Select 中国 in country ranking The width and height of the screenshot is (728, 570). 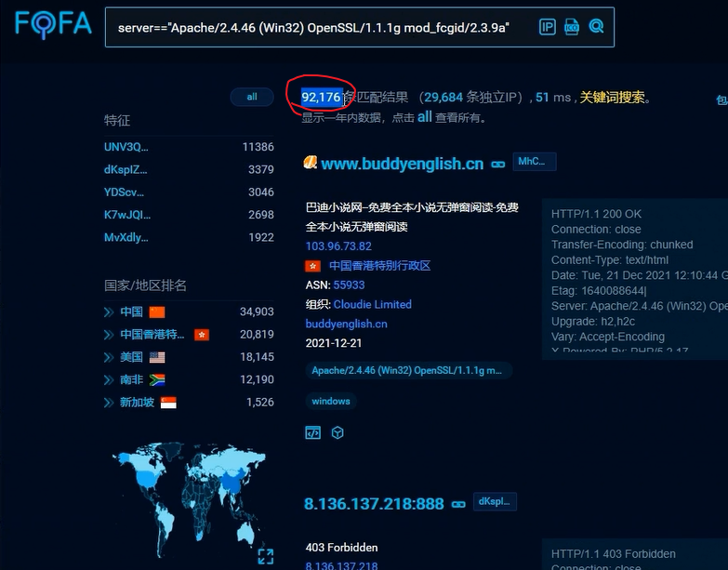(131, 312)
